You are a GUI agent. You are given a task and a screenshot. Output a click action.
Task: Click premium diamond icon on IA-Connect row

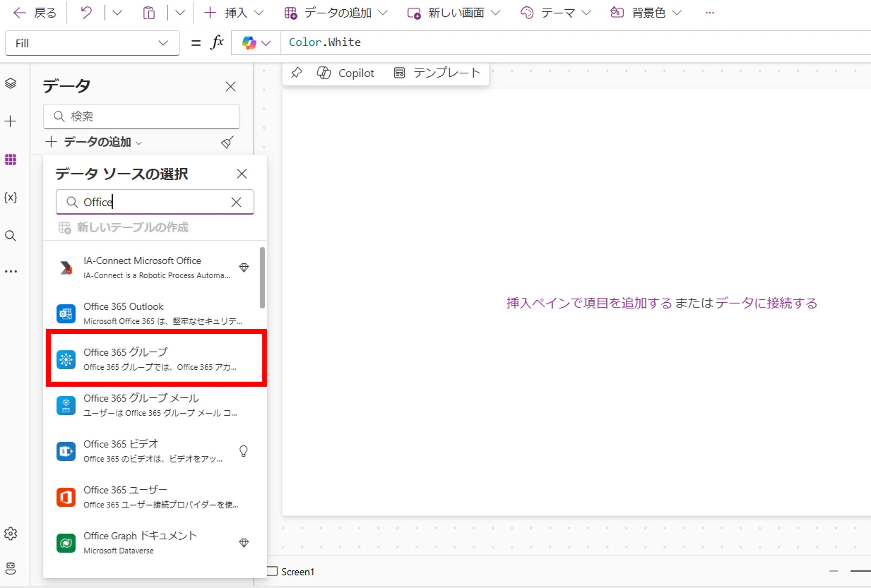[244, 267]
